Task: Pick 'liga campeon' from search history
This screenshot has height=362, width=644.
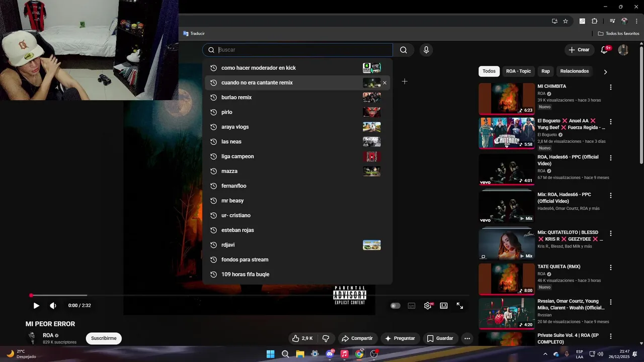Action: pos(297,156)
